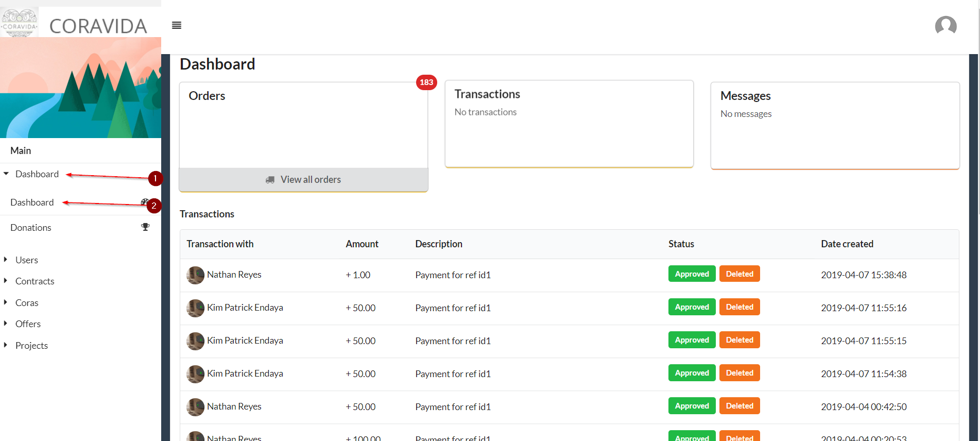Open the user profile avatar menu
This screenshot has height=441, width=980.
click(x=945, y=25)
